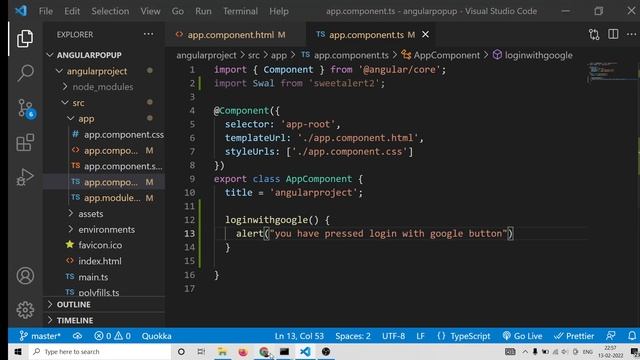Open the Extensions view
The height and width of the screenshot is (360, 640).
(x=25, y=142)
